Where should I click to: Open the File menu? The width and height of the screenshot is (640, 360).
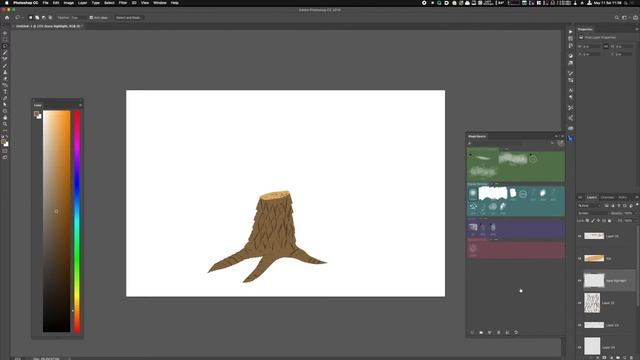[x=45, y=3]
